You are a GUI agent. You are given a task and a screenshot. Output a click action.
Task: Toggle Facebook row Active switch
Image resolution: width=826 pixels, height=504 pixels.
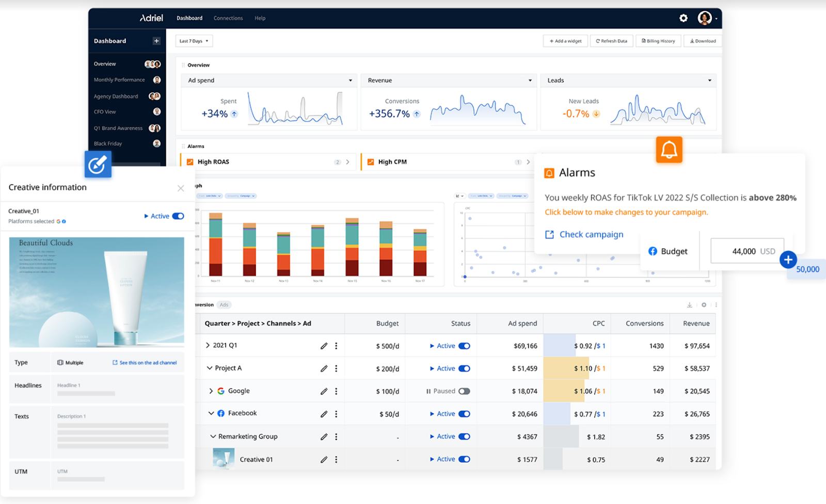point(464,414)
